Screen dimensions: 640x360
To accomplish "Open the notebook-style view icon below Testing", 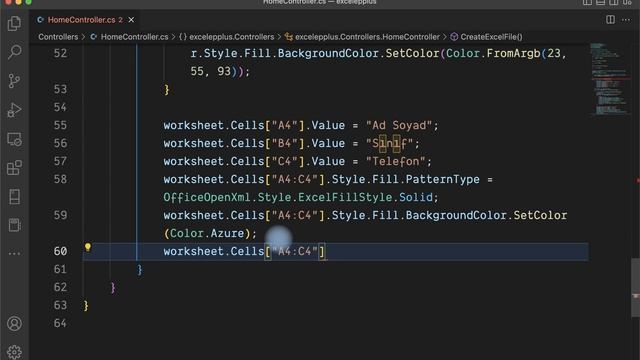I will (x=14, y=225).
